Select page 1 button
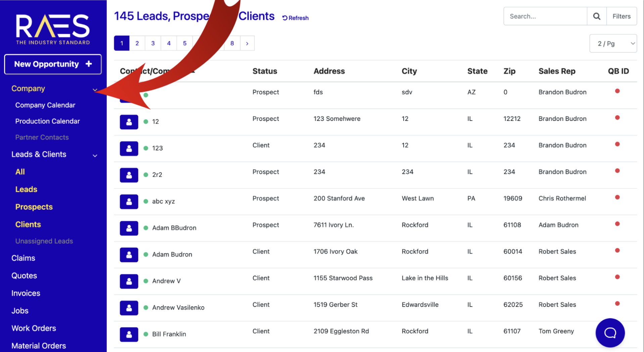Screen dimensions: 644x352 point(122,43)
